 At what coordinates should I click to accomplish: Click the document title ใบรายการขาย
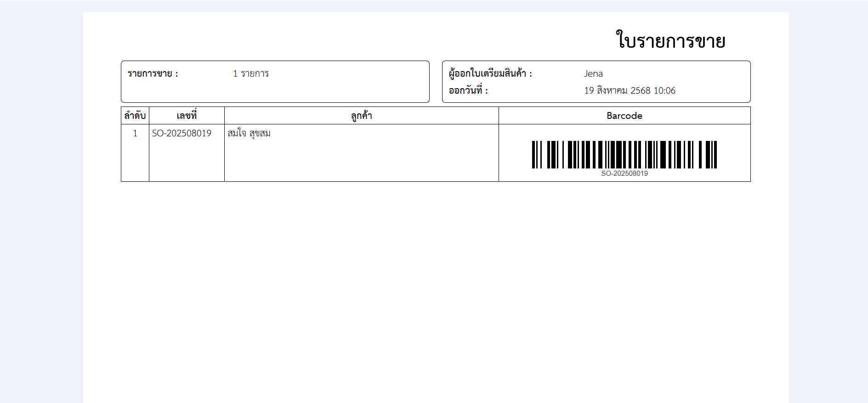pyautogui.click(x=670, y=40)
